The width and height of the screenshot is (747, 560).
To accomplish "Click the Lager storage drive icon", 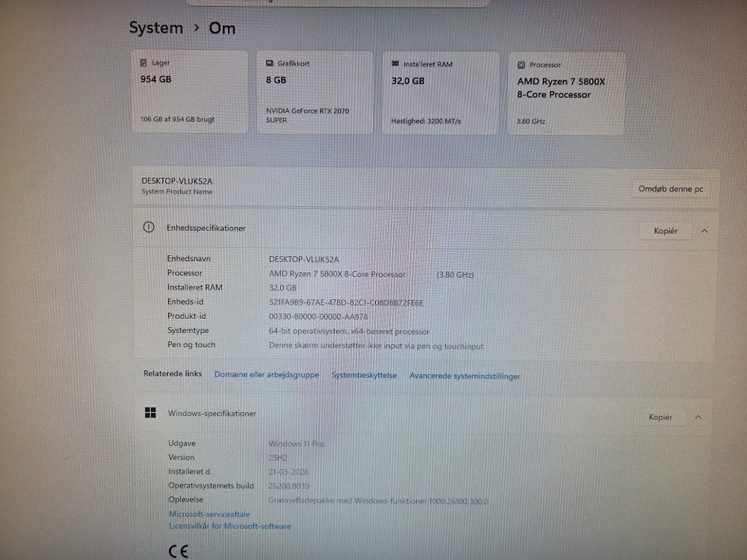I will 143,62.
